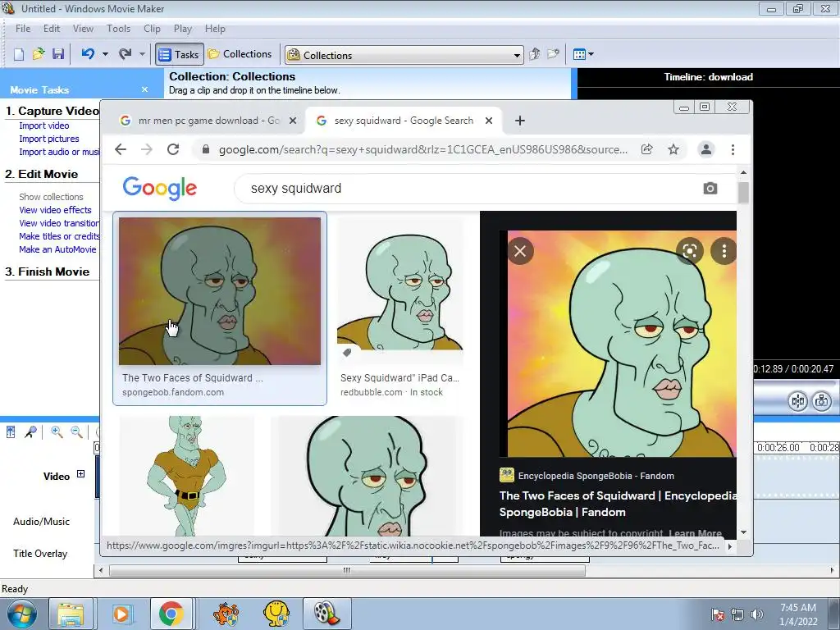The height and width of the screenshot is (630, 840).
Task: Click the Split clip button in preview monitor
Action: tap(797, 400)
